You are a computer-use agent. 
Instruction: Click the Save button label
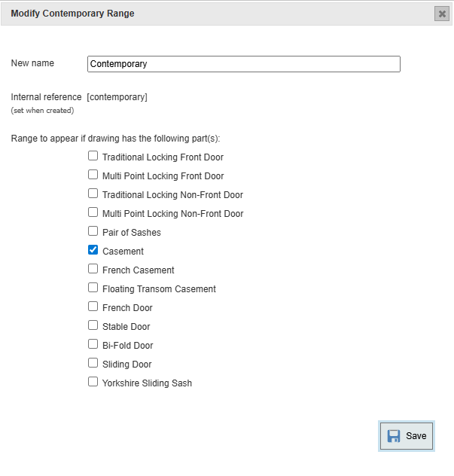coord(416,436)
